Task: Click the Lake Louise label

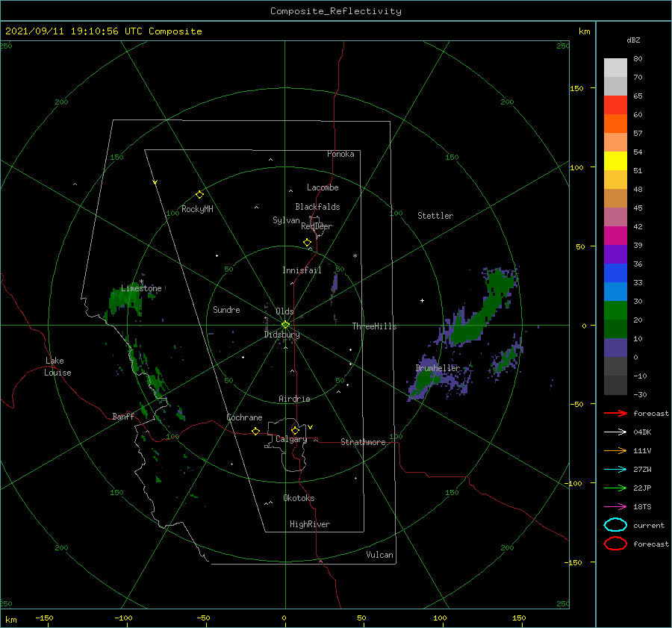Action: [x=57, y=367]
